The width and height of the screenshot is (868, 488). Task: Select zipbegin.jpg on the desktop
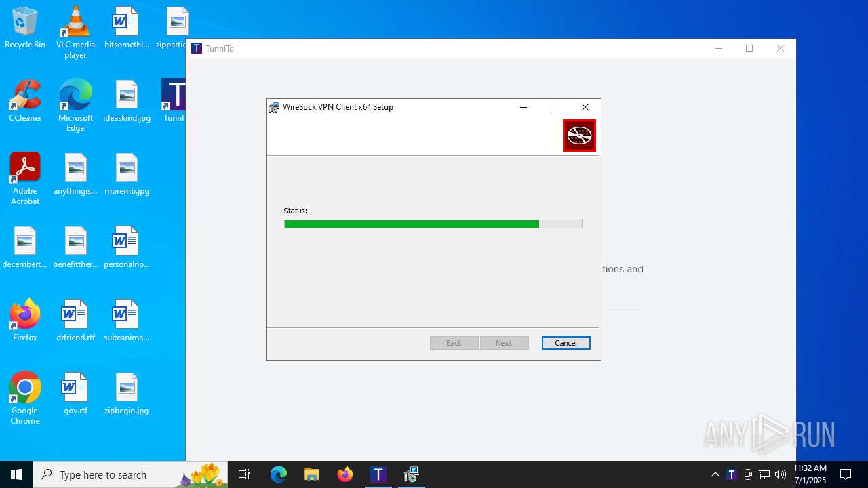coord(127,394)
